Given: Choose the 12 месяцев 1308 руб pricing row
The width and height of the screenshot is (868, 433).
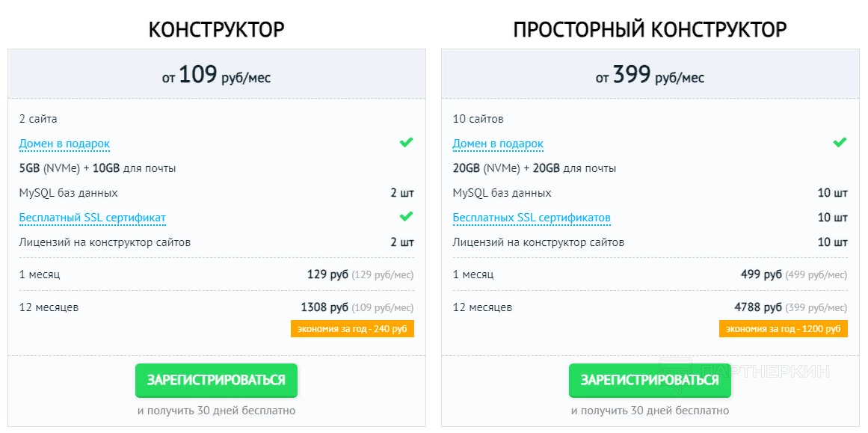Looking at the screenshot, I should (216, 307).
